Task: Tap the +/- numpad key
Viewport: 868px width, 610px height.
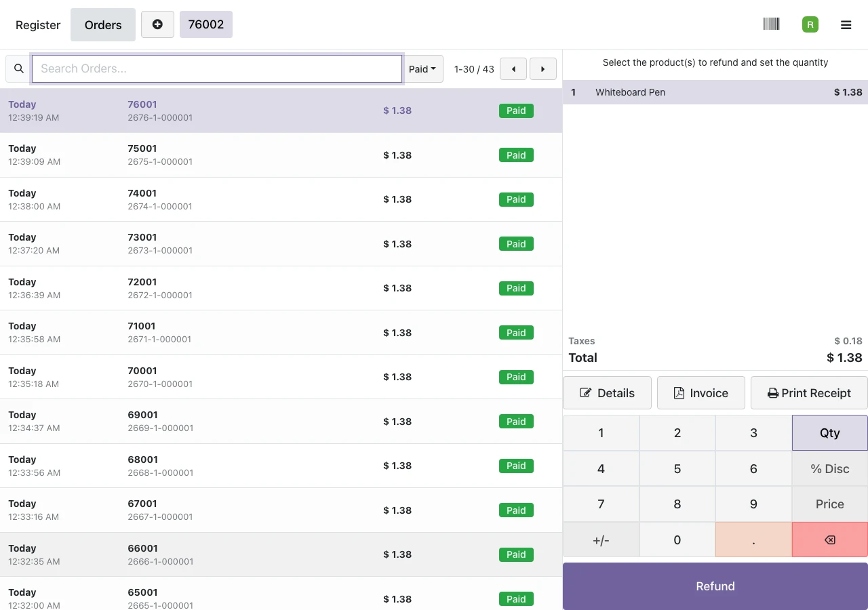Action: point(601,540)
